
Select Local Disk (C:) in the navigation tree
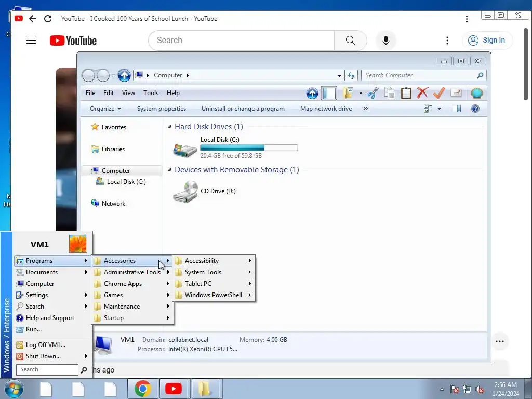[x=121, y=182]
